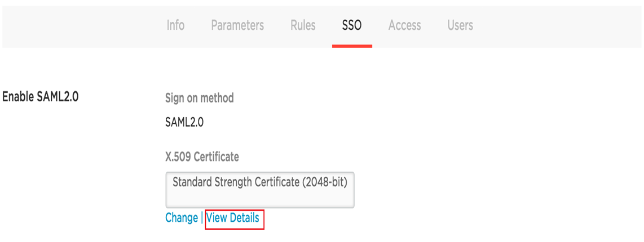Select the SSO tab
Viewport: 644px width, 242px height.
click(x=351, y=25)
